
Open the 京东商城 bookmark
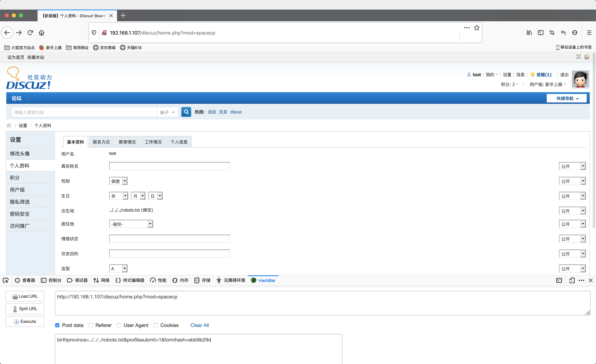(x=104, y=47)
